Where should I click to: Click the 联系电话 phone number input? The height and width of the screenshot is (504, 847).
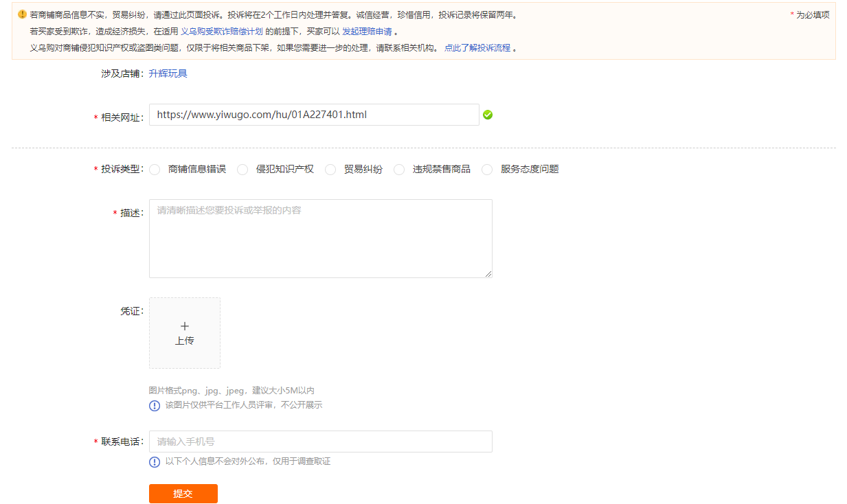320,442
